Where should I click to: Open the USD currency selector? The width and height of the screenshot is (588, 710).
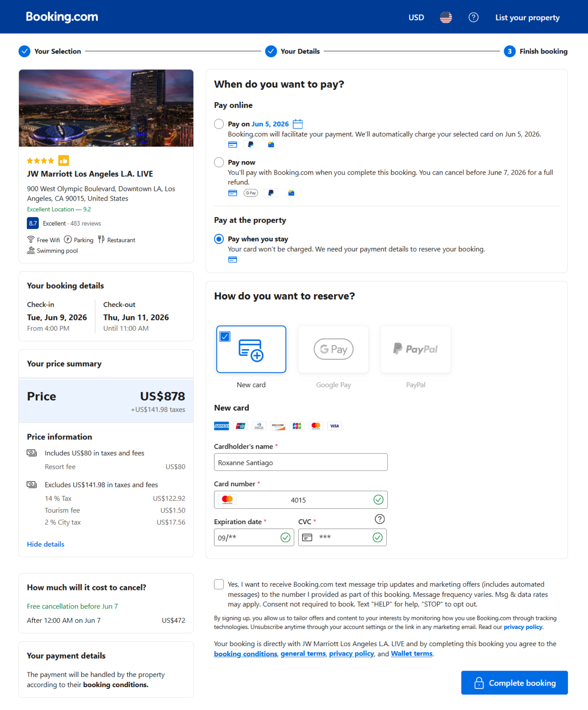click(x=416, y=18)
